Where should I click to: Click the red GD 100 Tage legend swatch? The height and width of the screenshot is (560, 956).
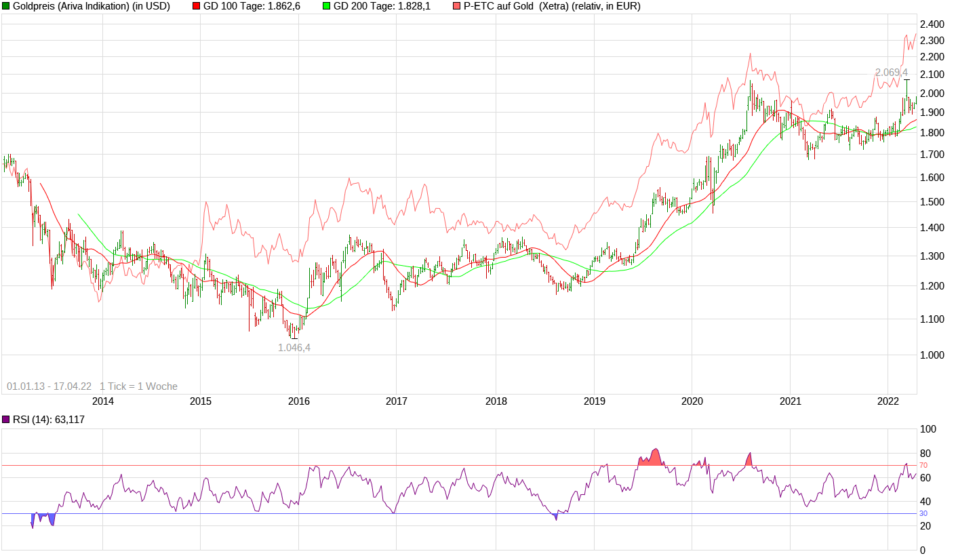(x=196, y=6)
